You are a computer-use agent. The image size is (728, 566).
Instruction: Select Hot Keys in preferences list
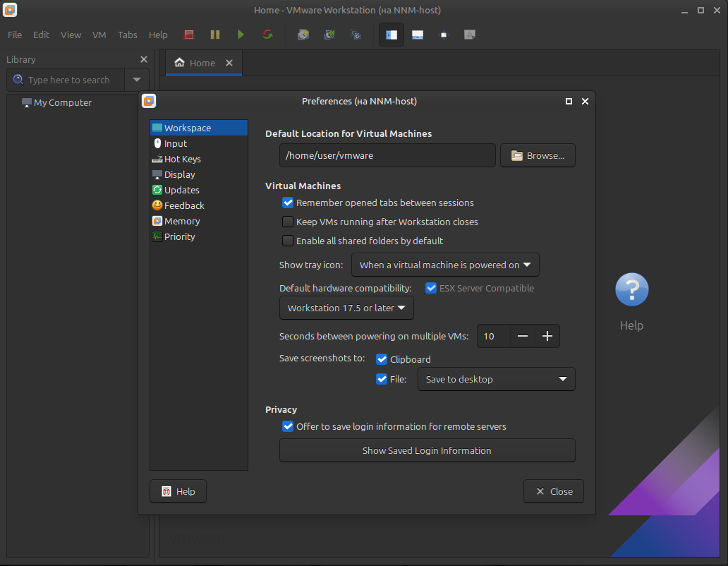point(182,159)
